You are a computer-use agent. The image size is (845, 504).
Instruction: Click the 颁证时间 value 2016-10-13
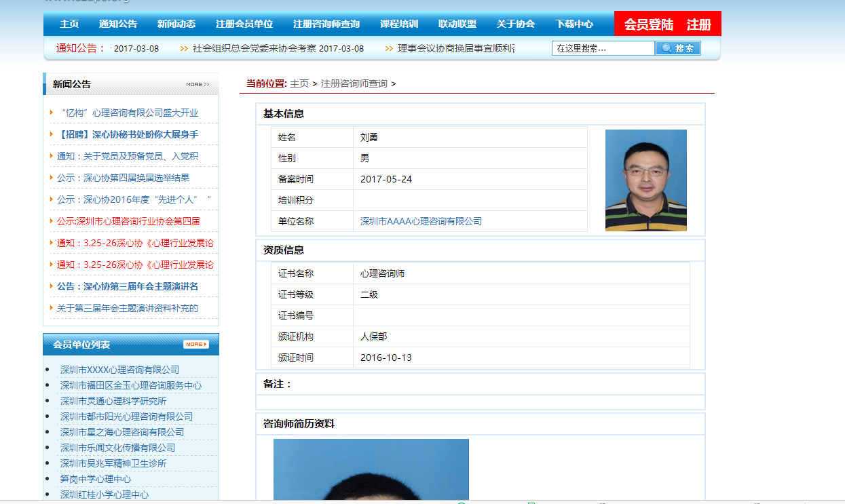[x=386, y=357]
